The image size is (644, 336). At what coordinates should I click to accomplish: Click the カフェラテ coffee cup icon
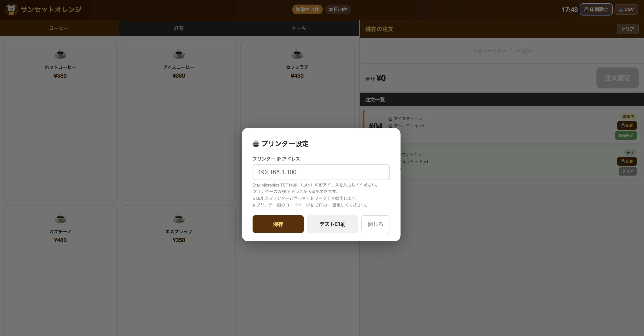297,54
